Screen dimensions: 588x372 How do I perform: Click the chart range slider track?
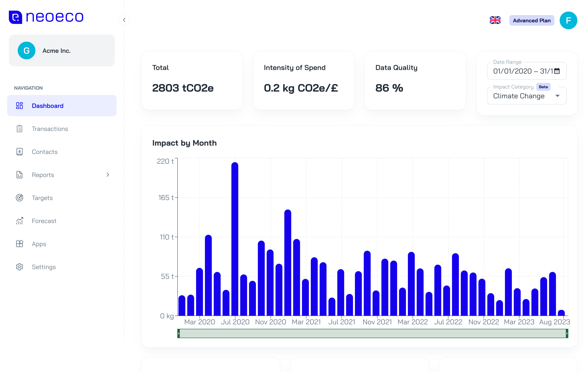(x=373, y=333)
